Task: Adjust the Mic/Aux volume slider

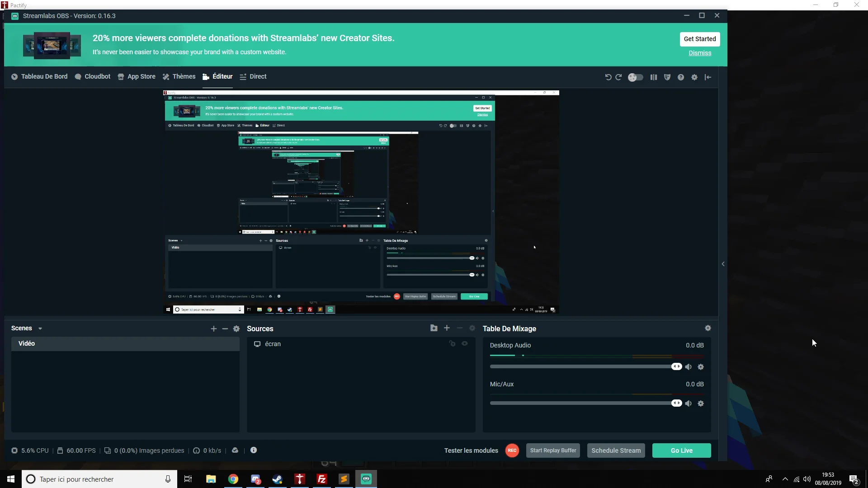Action: tap(586, 404)
